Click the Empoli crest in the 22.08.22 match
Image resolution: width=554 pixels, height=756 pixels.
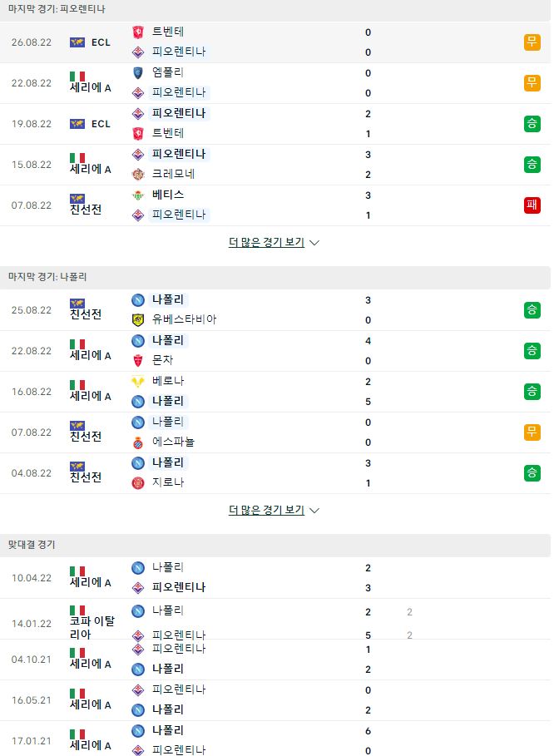click(x=138, y=73)
